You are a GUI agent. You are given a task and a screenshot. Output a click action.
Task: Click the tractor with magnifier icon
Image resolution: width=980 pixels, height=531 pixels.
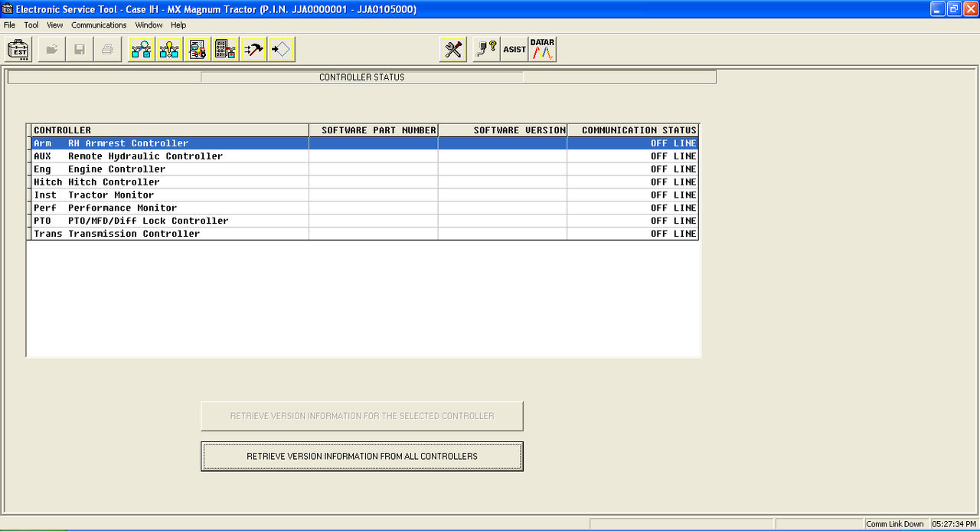tap(198, 50)
